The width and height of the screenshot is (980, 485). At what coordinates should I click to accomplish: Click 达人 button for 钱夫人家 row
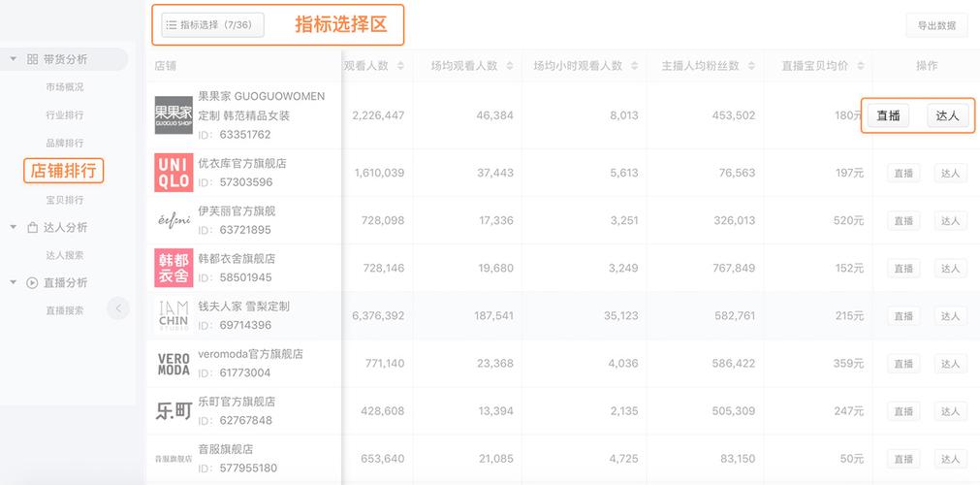[x=951, y=316]
